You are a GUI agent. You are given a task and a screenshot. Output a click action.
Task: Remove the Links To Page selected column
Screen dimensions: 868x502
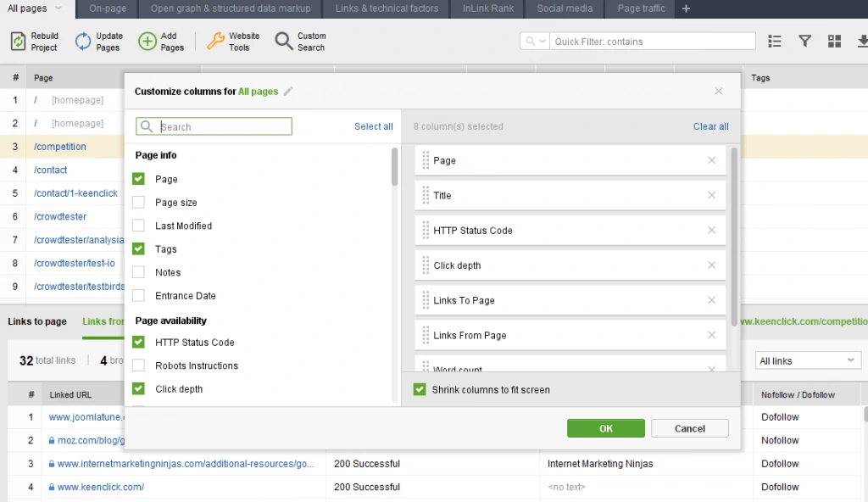click(x=712, y=300)
